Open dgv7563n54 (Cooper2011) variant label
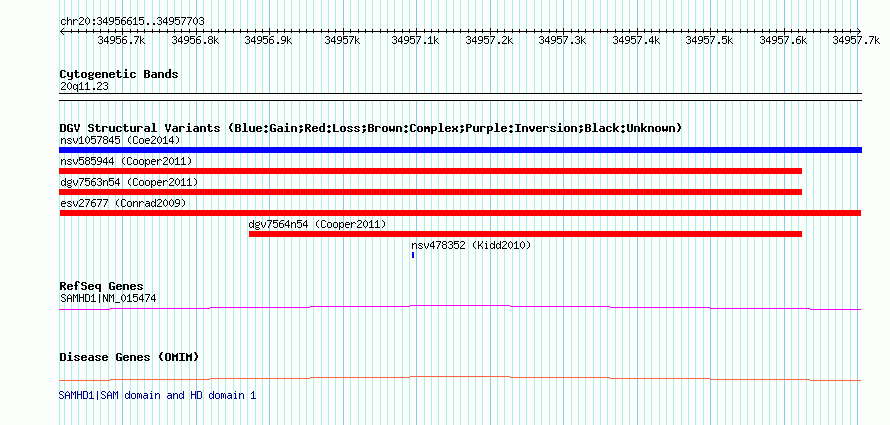The width and height of the screenshot is (890, 425). (x=129, y=182)
